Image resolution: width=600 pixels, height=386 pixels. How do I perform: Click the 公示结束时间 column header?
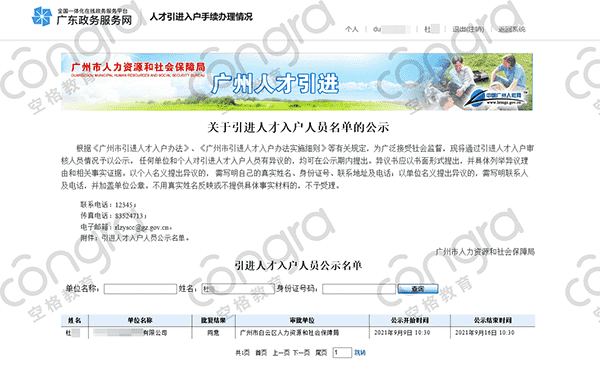(x=492, y=320)
